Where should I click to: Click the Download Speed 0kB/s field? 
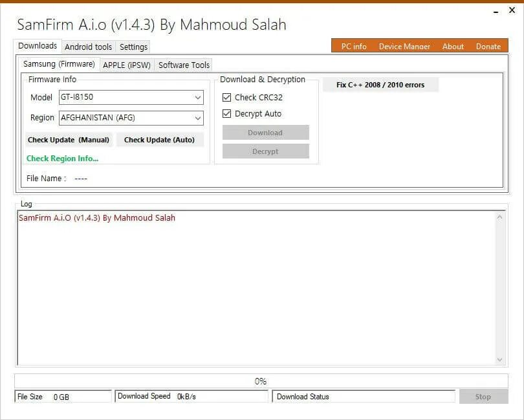[x=191, y=396]
